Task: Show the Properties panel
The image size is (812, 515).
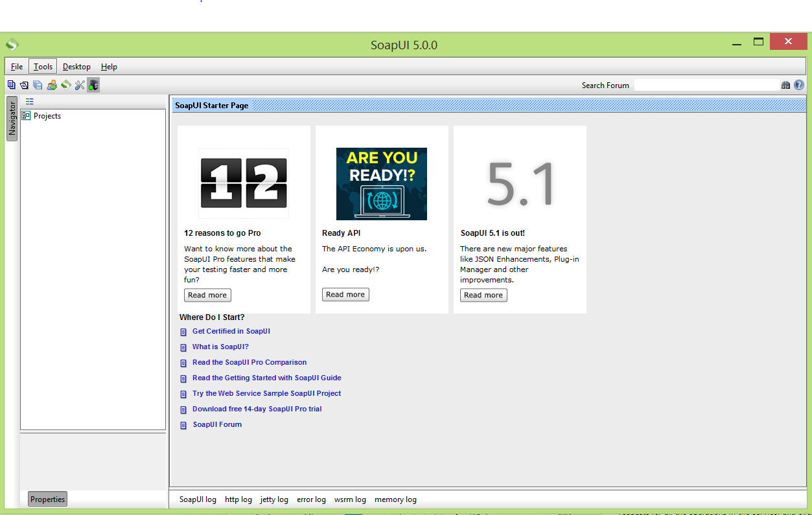Action: pyautogui.click(x=47, y=499)
